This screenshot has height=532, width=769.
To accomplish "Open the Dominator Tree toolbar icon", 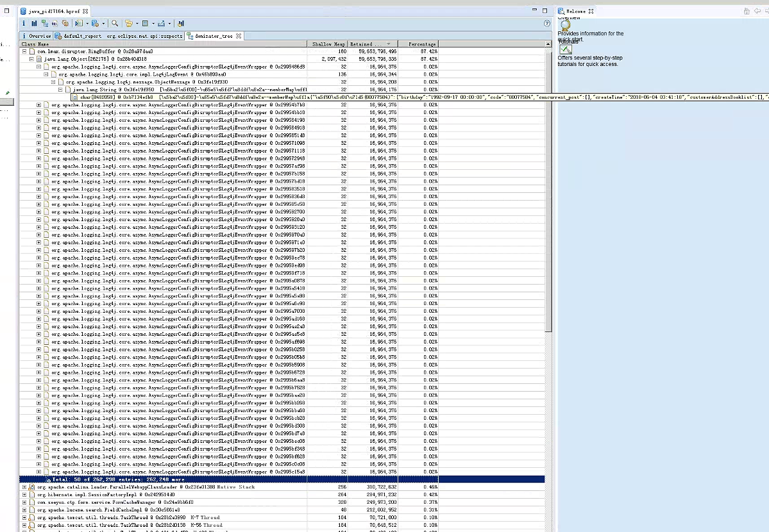I will (x=45, y=23).
